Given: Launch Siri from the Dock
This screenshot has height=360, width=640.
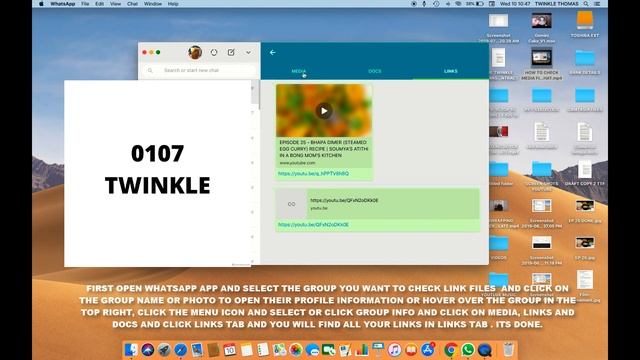Looking at the screenshot, I should (147, 350).
